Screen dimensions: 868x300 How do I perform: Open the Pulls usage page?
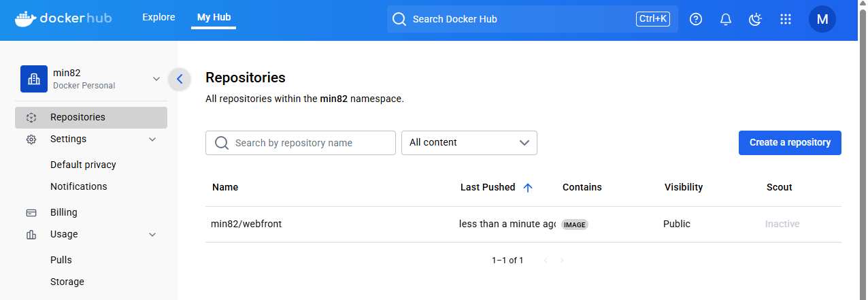61,260
